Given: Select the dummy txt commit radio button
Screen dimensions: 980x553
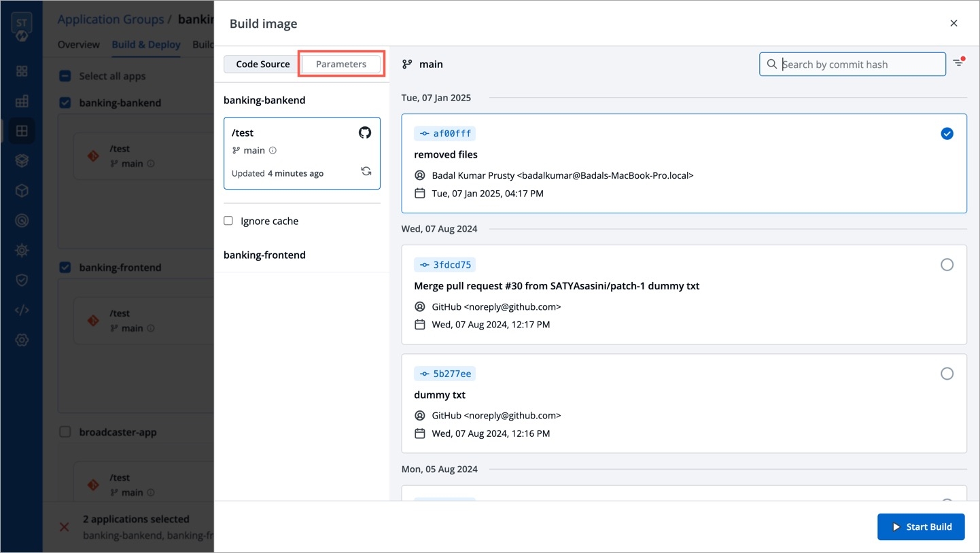Looking at the screenshot, I should pyautogui.click(x=947, y=374).
